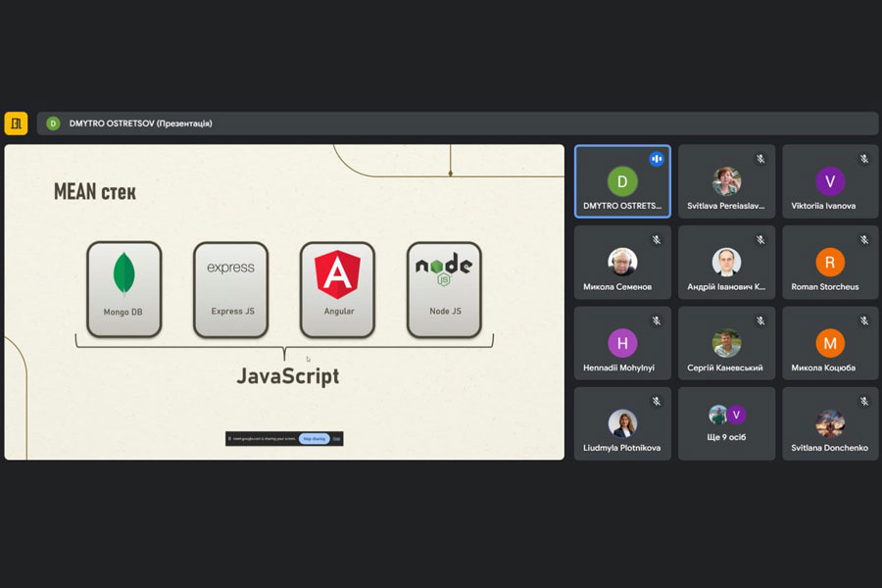Open the 'Ще 9 осіб' additional participants tile
The height and width of the screenshot is (588, 882).
[x=726, y=423]
